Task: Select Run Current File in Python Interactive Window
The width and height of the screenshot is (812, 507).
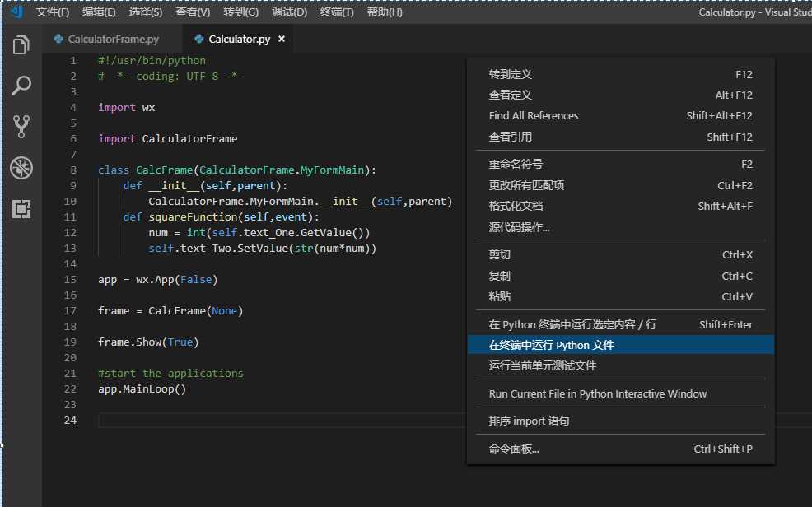Action: tap(620, 394)
